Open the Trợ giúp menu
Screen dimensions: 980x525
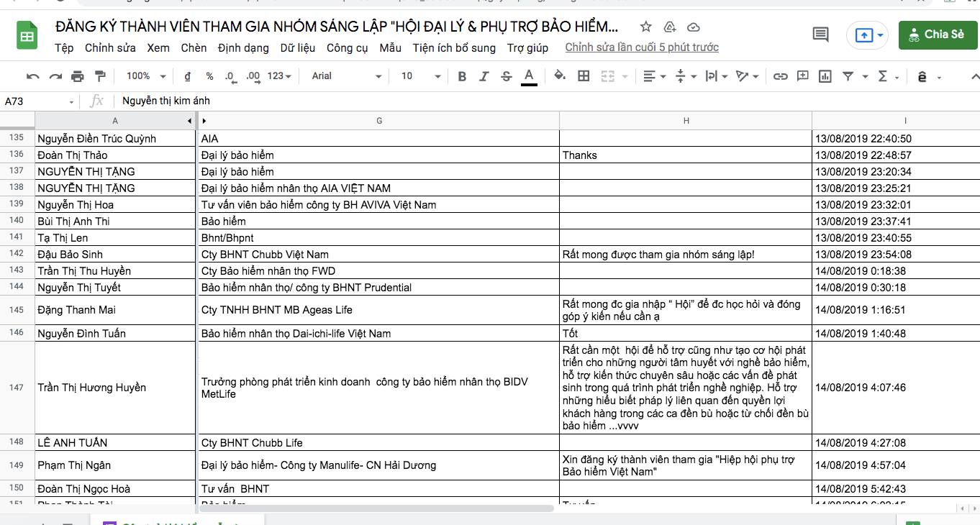coord(527,47)
